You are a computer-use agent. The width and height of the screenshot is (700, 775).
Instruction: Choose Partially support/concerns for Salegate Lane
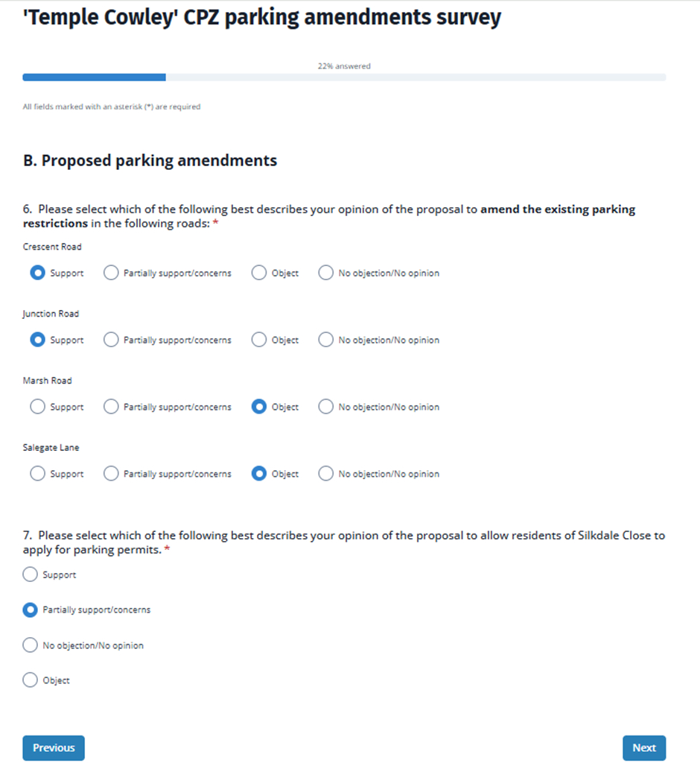[111, 474]
